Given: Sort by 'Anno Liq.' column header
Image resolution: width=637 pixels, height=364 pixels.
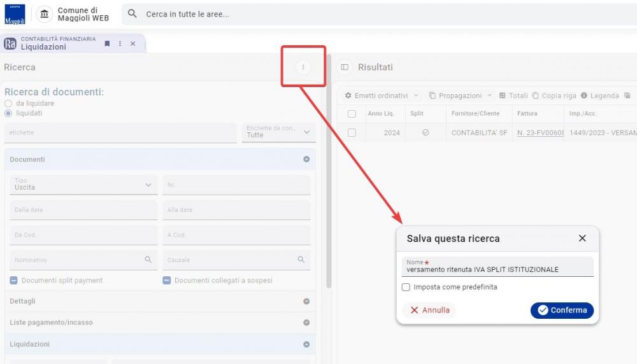Looking at the screenshot, I should coord(381,114).
